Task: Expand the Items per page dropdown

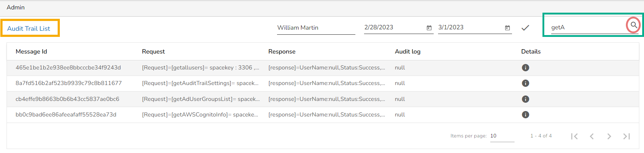Action: click(x=502, y=136)
